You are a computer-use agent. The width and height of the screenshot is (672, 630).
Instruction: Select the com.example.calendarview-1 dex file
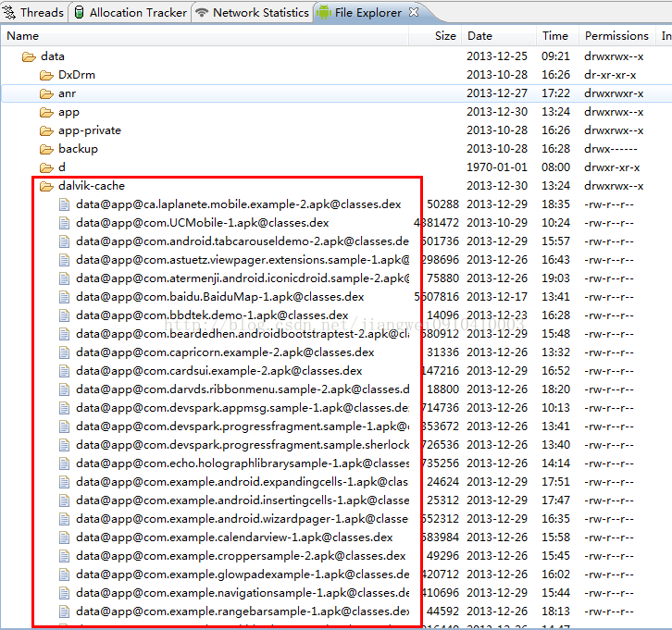[x=234, y=537]
